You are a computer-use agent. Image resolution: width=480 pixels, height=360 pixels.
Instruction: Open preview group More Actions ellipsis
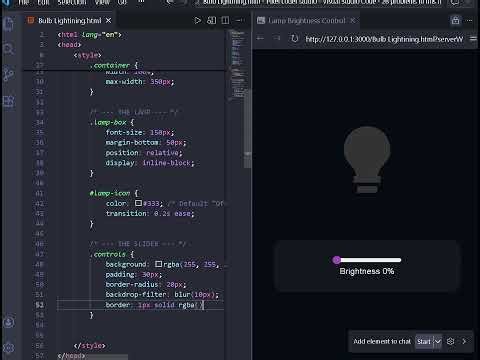(470, 21)
